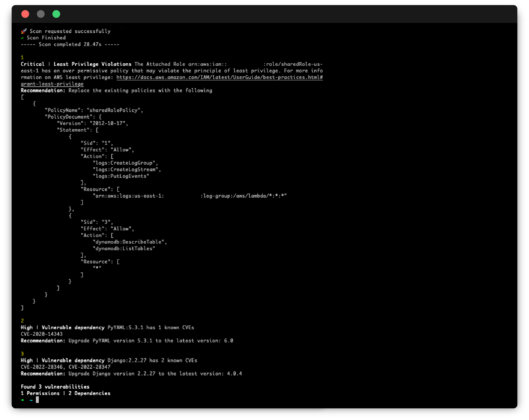Click 'Least Privilege Violations' heading
The width and height of the screenshot is (529, 420).
coord(93,64)
